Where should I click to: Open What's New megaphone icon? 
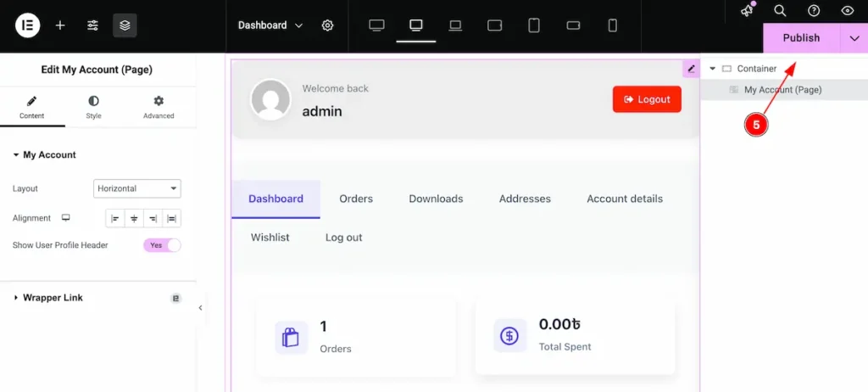click(747, 11)
